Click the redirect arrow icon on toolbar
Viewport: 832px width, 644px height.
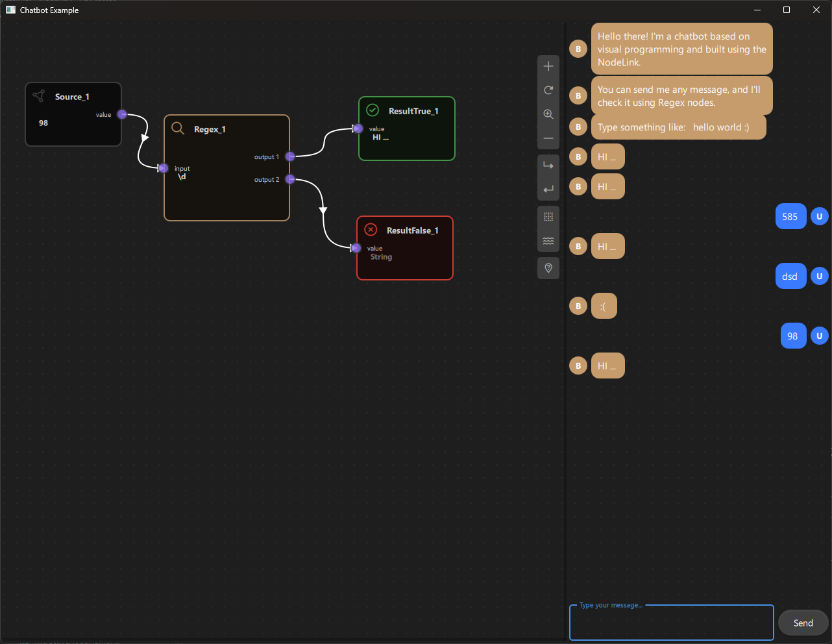(548, 164)
